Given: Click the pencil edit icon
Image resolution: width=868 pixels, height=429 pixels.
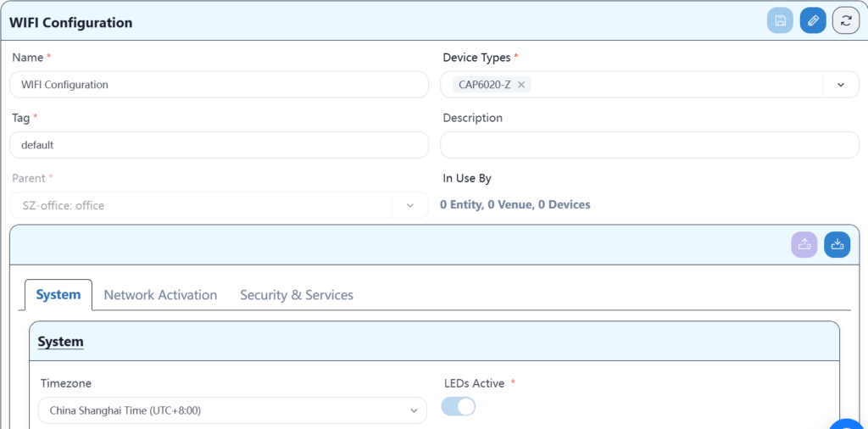Looking at the screenshot, I should click(813, 20).
